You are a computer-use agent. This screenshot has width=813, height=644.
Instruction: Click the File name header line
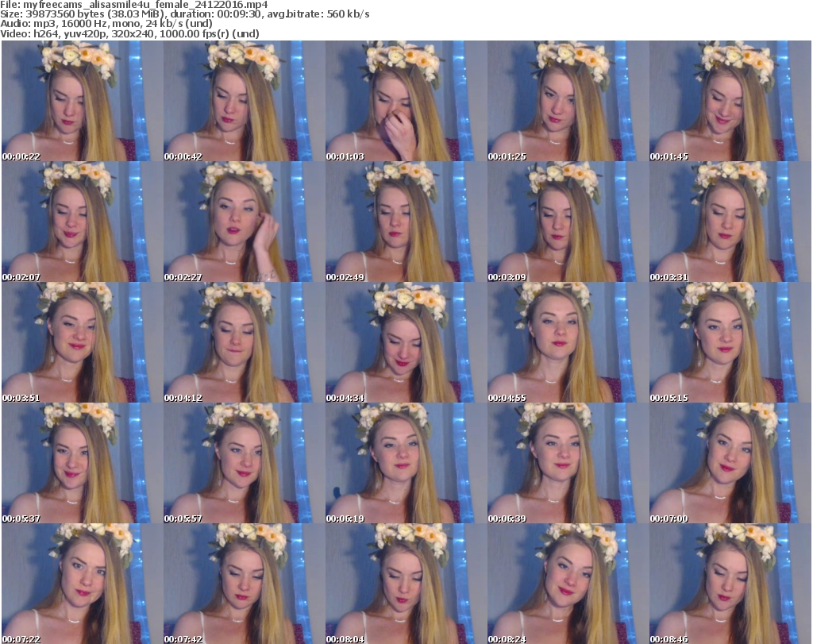click(x=134, y=5)
